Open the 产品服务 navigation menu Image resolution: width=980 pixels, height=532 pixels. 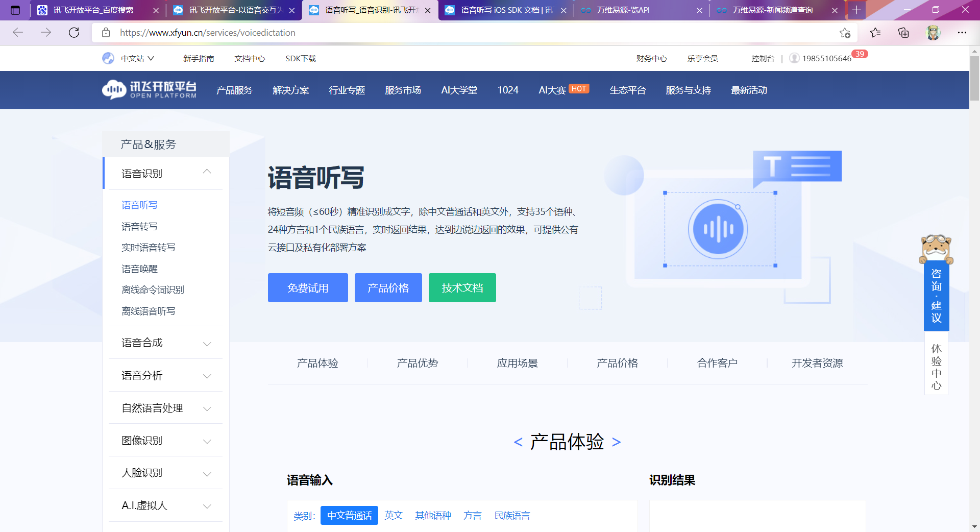(x=234, y=90)
